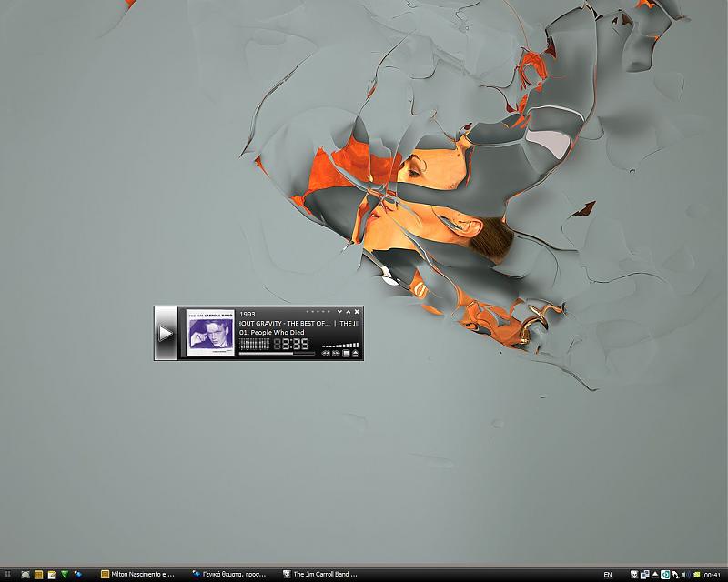Viewport: 728px width, 582px height.
Task: Click the eject safely-remove tray icon
Action: click(x=655, y=575)
